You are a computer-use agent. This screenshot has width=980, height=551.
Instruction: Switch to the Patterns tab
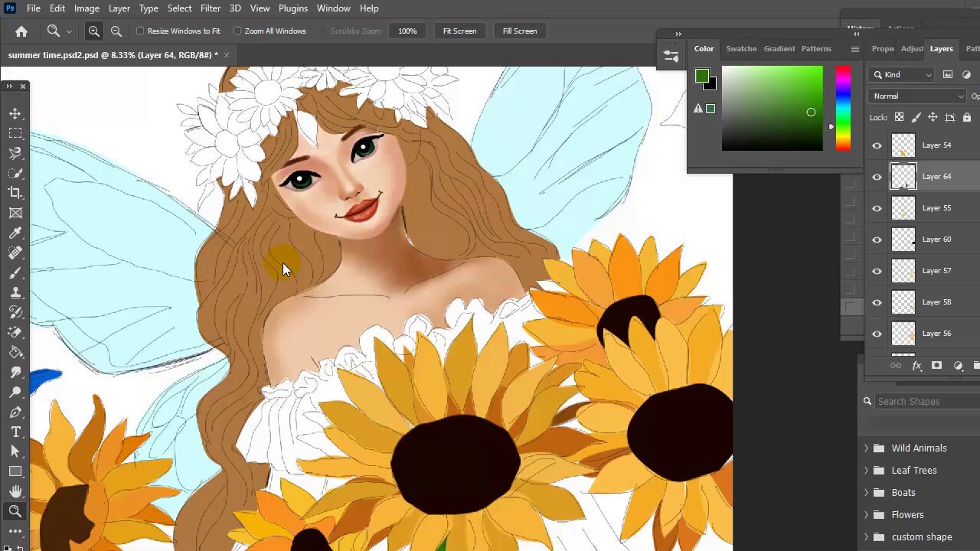tap(816, 49)
